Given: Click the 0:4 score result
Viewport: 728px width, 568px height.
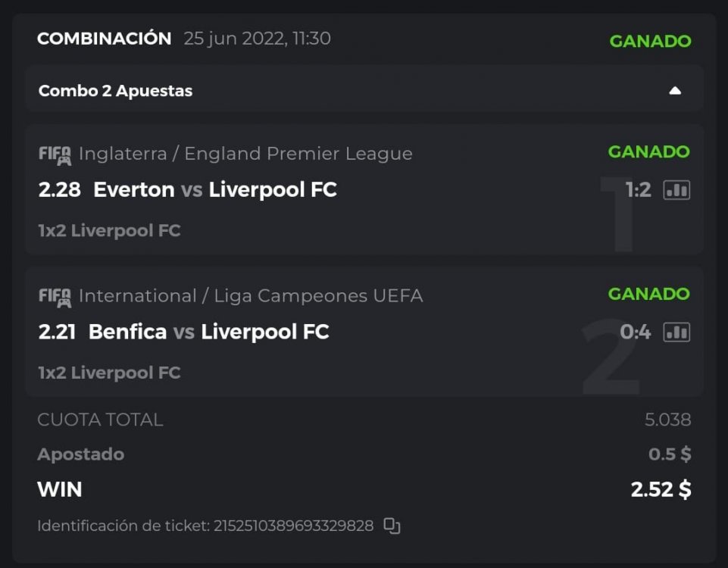Looking at the screenshot, I should [x=635, y=332].
